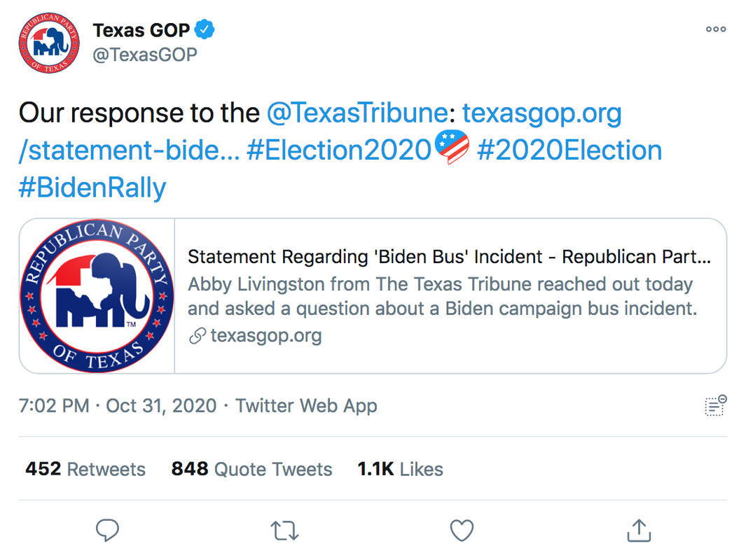
Task: Open the #BidenRally hashtag
Action: tap(92, 188)
